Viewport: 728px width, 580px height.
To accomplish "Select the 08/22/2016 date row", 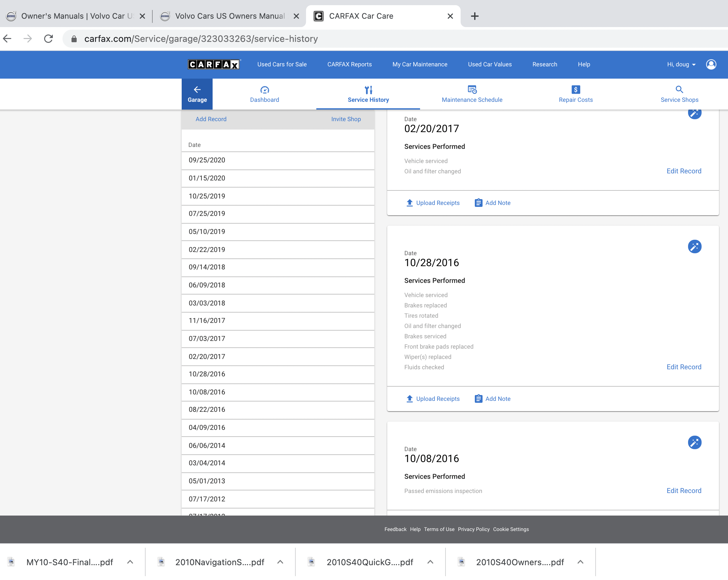I will pos(278,410).
